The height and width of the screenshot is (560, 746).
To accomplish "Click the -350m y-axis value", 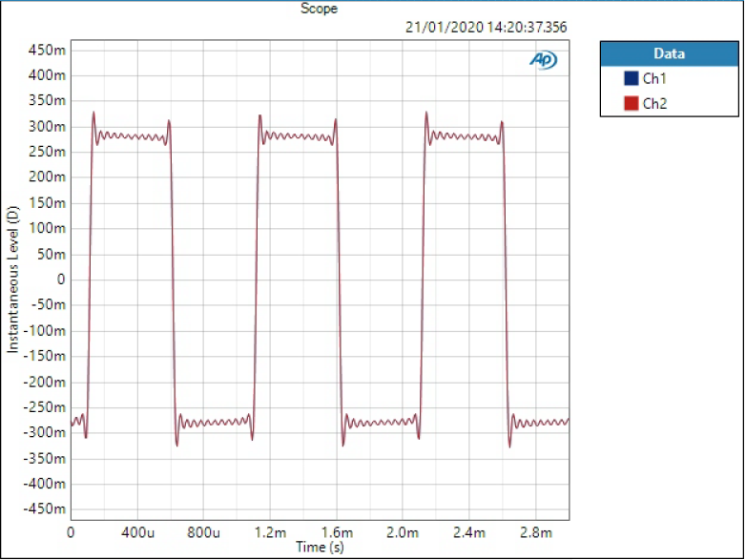I will tap(45, 459).
